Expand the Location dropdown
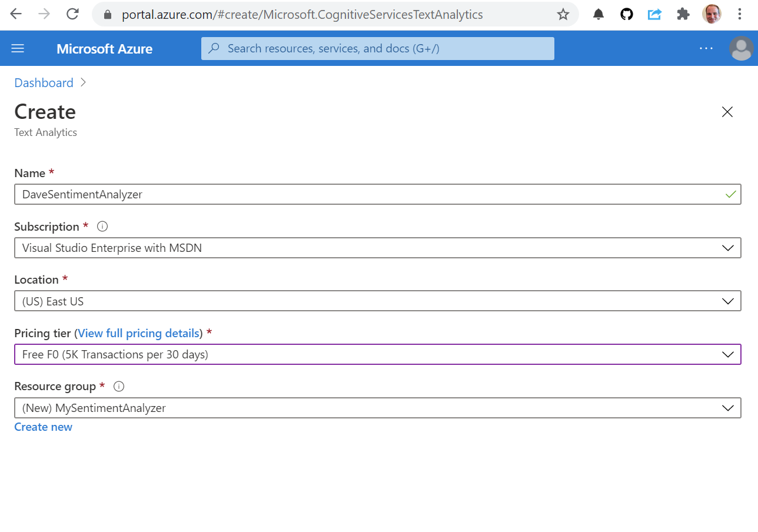Screen dimensions: 758x532 tap(729, 301)
